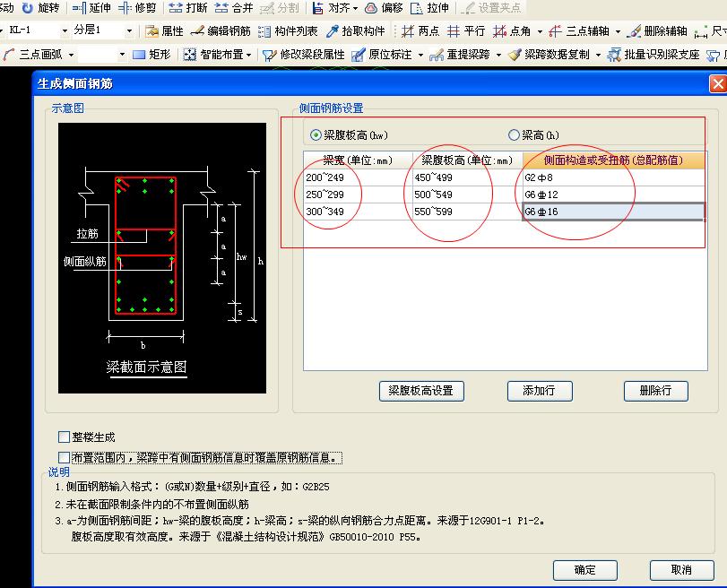Select the 200~249 beam width cell
This screenshot has width=727, height=588.
358,177
